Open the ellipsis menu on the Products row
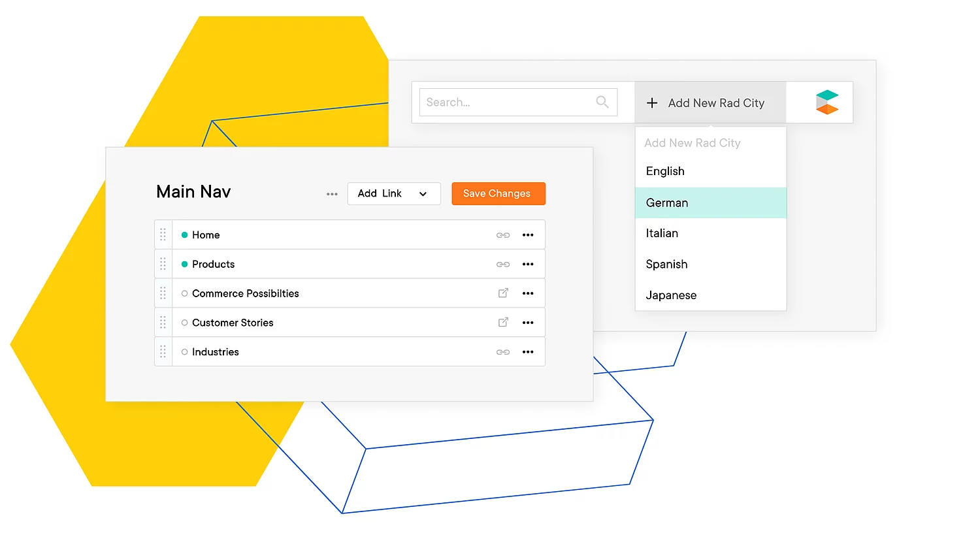Image resolution: width=980 pixels, height=533 pixels. pyautogui.click(x=528, y=264)
